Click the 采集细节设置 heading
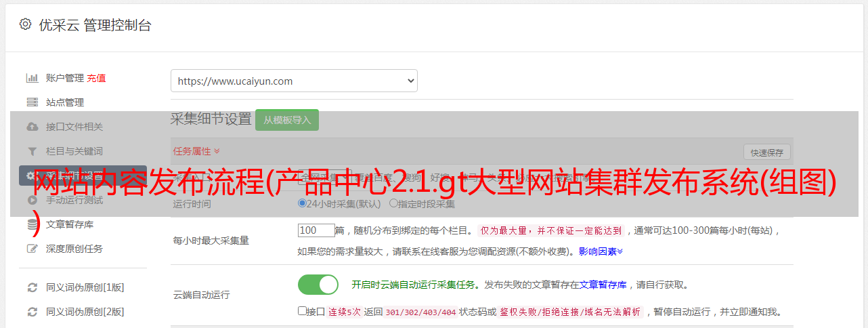The height and width of the screenshot is (328, 868). (211, 119)
